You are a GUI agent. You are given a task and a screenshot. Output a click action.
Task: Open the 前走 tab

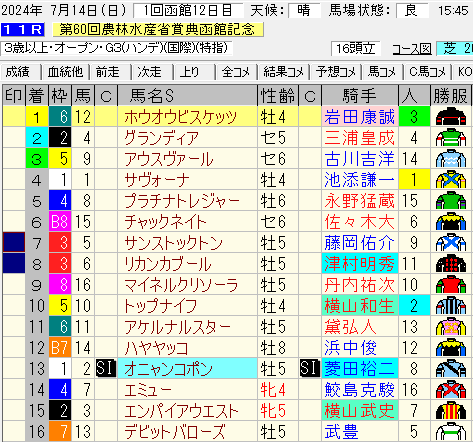pyautogui.click(x=108, y=72)
